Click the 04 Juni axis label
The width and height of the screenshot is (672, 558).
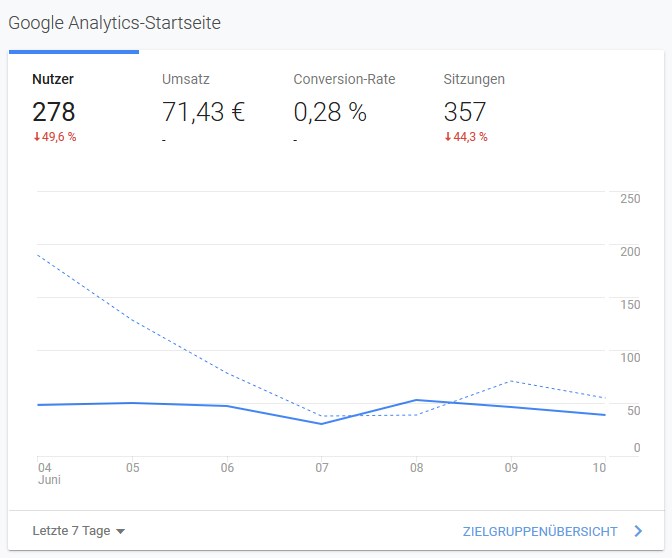[49, 474]
